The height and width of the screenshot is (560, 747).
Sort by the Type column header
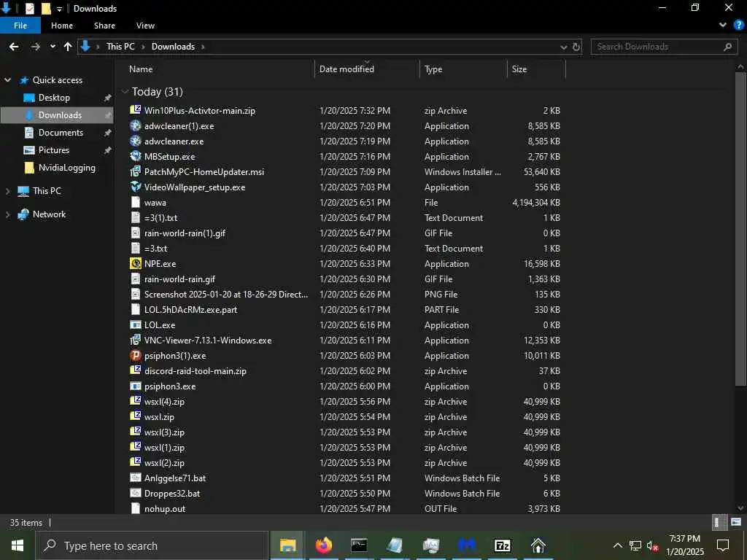click(x=433, y=69)
